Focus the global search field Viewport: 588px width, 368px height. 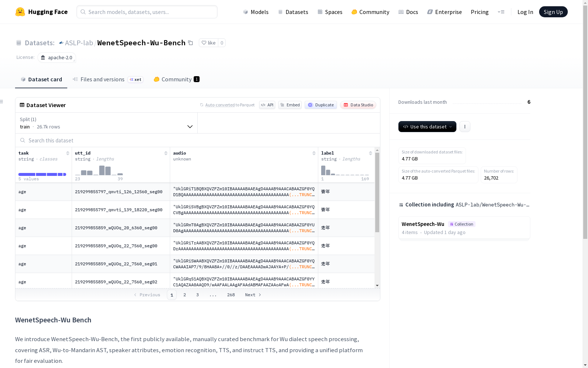pyautogui.click(x=147, y=12)
